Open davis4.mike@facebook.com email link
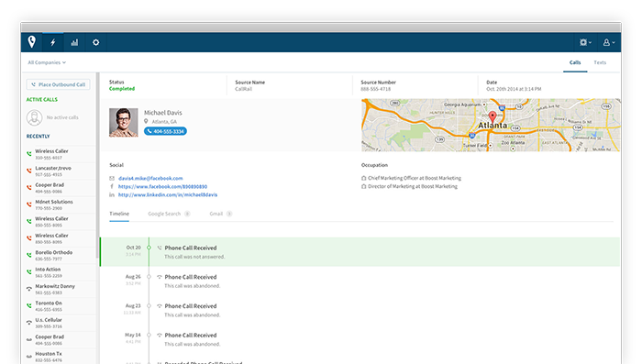Viewport: 642px width, 364px height. pos(150,178)
